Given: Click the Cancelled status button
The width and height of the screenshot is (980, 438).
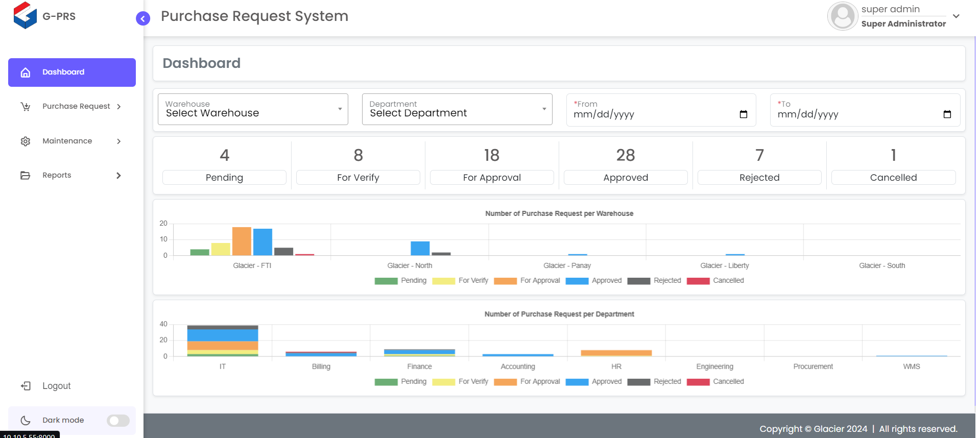Looking at the screenshot, I should click(x=893, y=178).
